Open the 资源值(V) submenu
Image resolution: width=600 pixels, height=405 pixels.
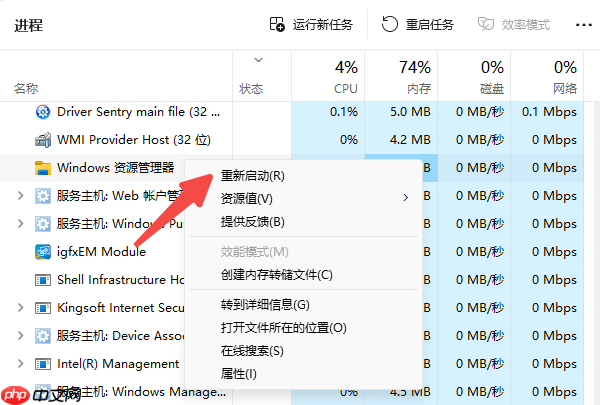pos(247,198)
